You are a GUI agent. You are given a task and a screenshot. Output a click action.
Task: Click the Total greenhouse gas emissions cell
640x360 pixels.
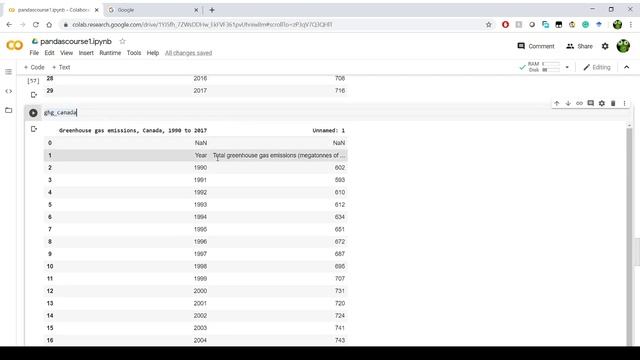click(279, 156)
